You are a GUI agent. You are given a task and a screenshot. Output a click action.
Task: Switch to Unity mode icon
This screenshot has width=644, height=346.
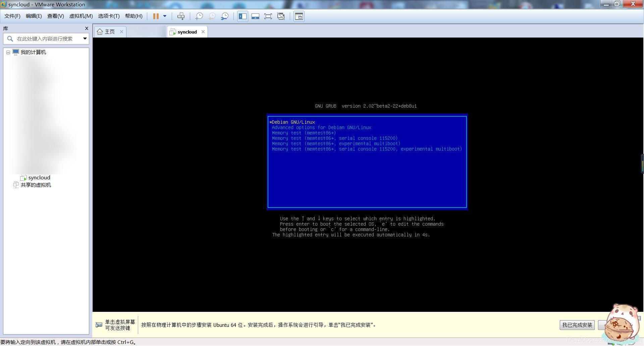(x=281, y=16)
